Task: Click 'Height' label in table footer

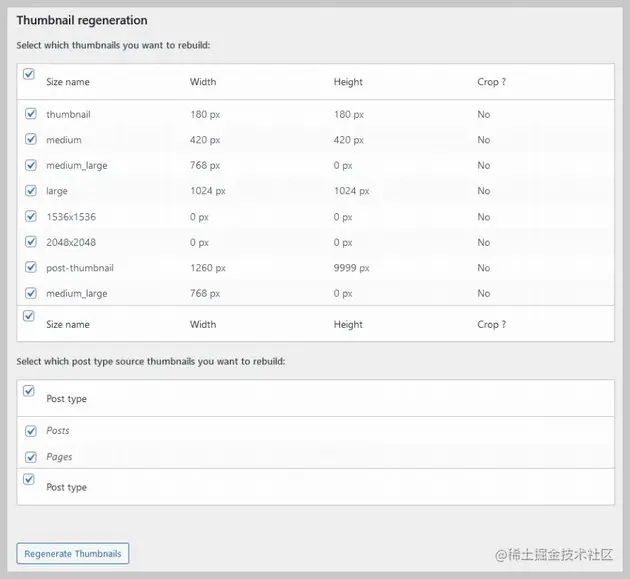Action: click(x=348, y=324)
